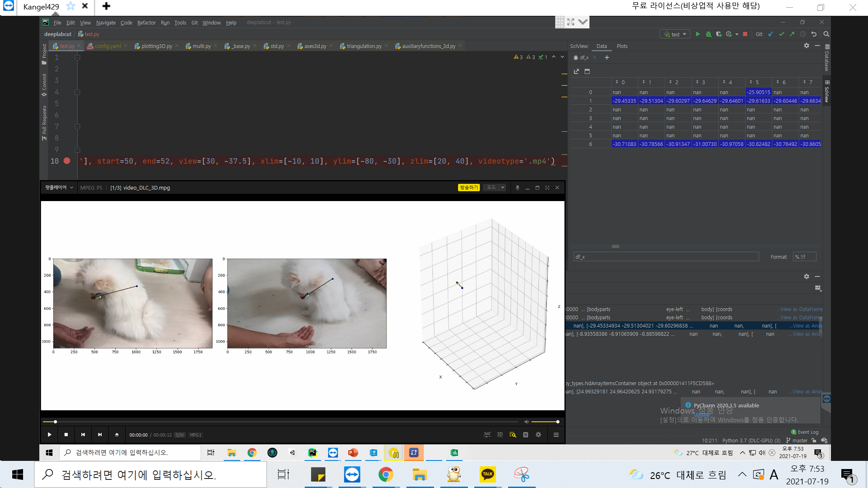
Task: Open the test run configuration dropdown
Action: tap(684, 34)
